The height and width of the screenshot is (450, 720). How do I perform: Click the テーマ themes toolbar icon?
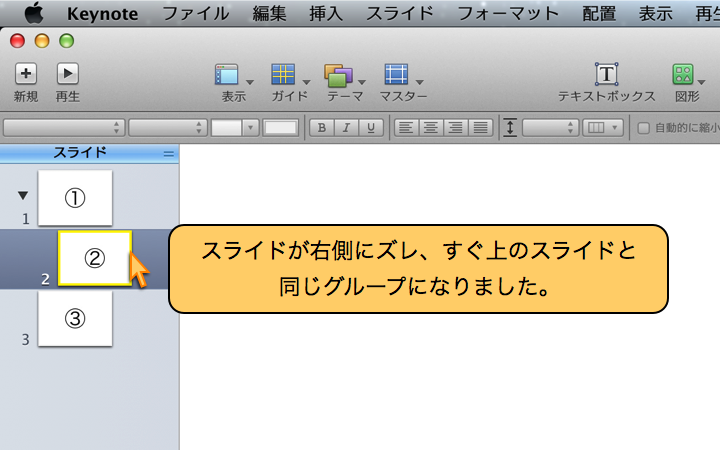[338, 75]
